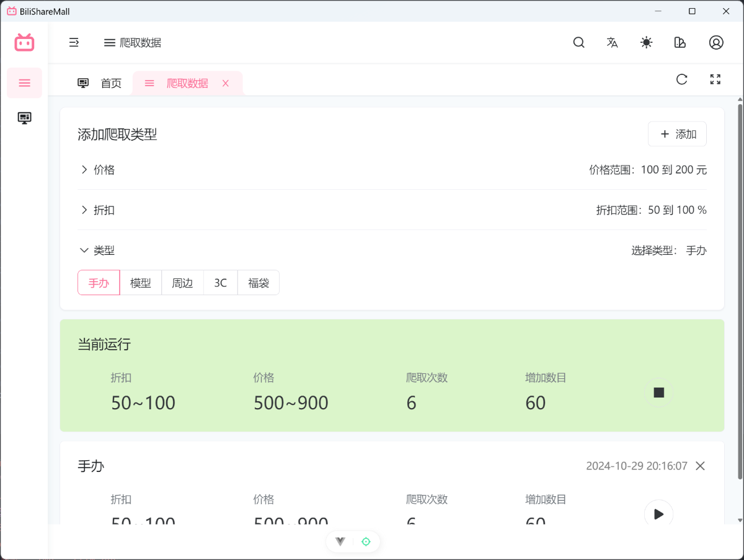Open the user account profile icon
Viewport: 744px width, 560px height.
(716, 43)
